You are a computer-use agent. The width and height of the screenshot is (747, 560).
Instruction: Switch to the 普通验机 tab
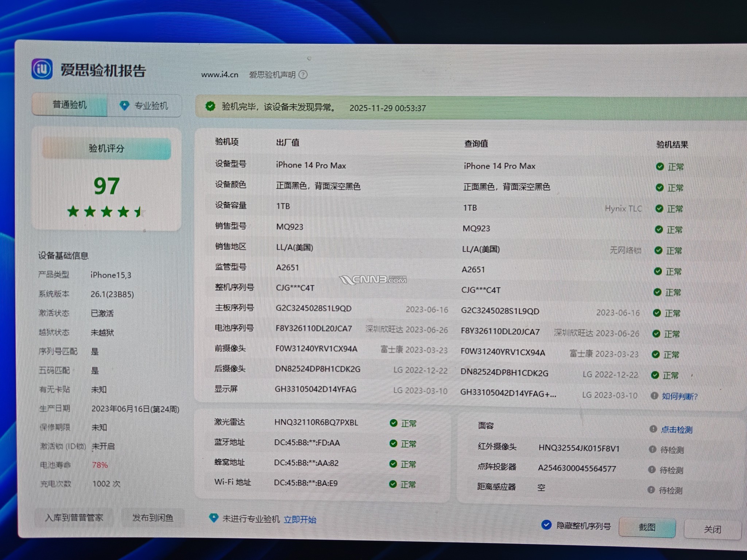point(70,105)
